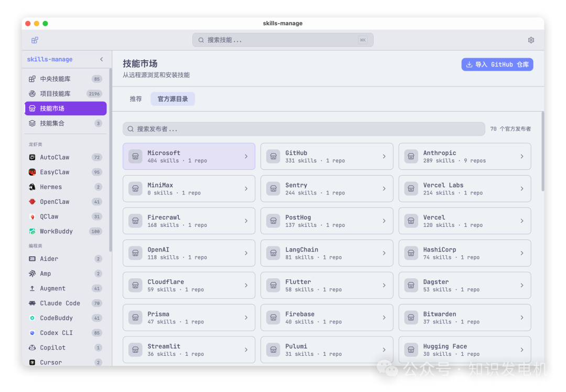Screen dimensions: 566x392
Task: Click the 搜索发布者 search field
Action: click(x=303, y=128)
